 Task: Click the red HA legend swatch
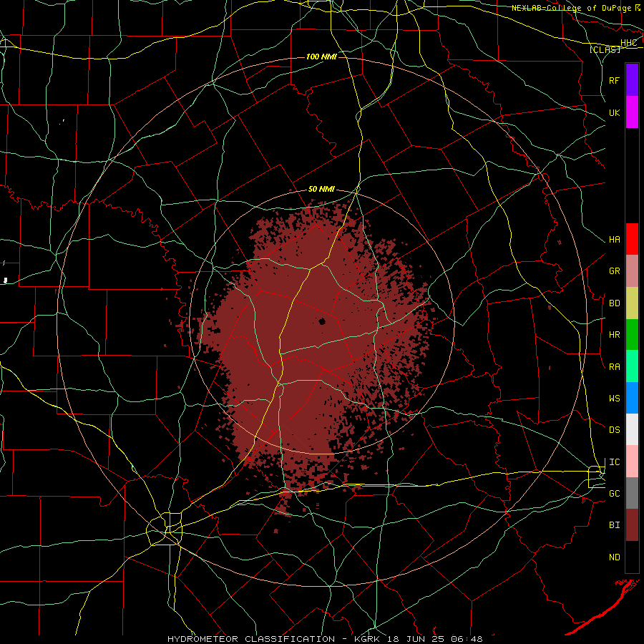pos(632,239)
